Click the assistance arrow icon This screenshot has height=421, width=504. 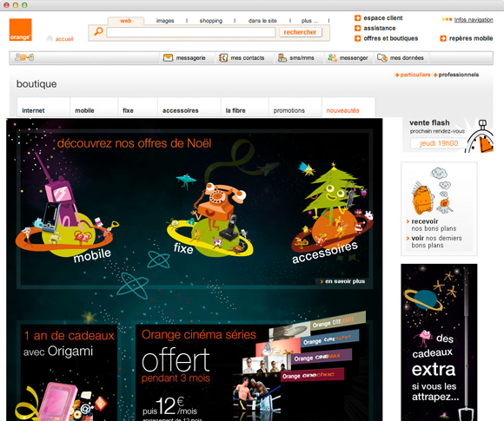[x=357, y=29]
